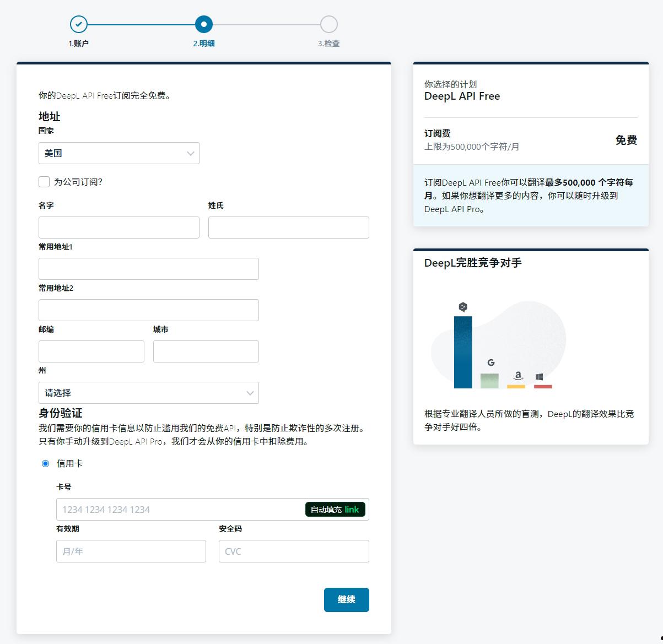Focus the 常用地址1 input field
Screen dimensions: 663x644
[x=149, y=269]
